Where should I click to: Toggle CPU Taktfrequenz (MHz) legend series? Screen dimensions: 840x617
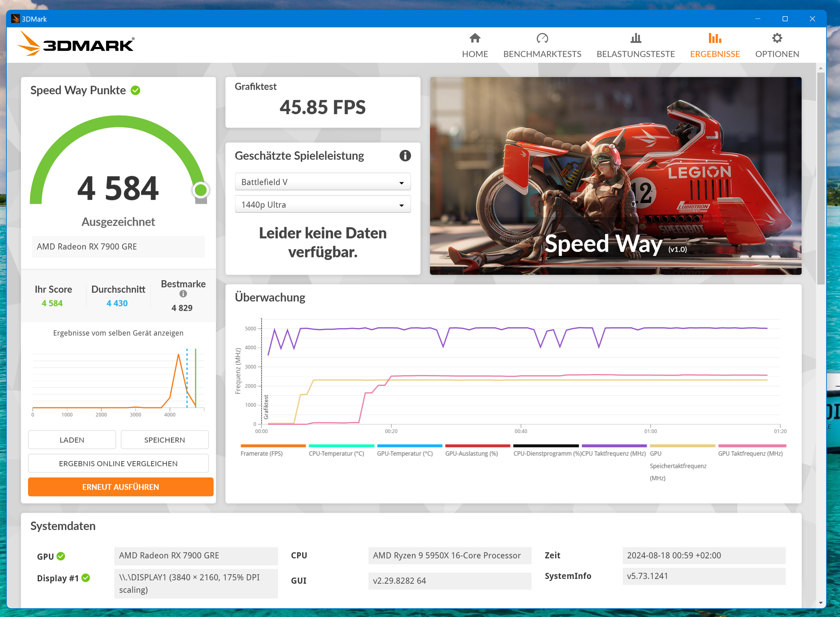(x=614, y=453)
